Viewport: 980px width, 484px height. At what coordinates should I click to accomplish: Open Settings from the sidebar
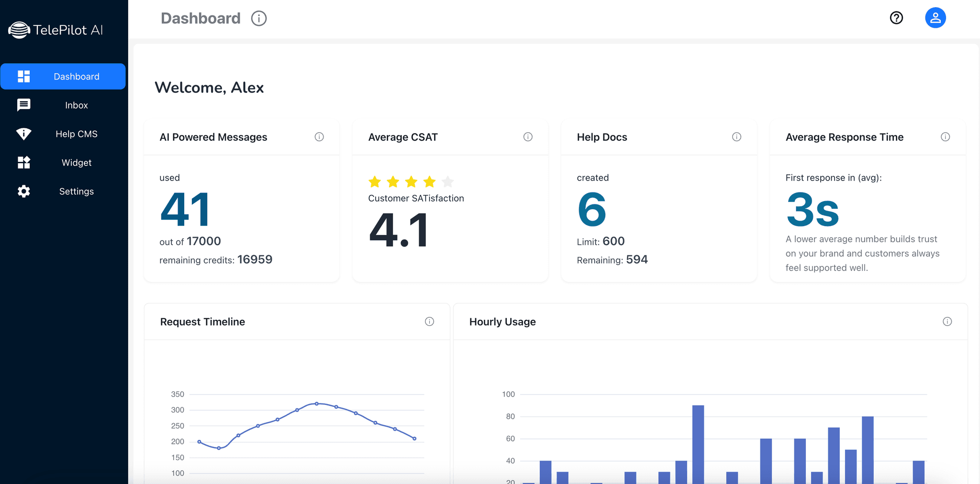click(63, 191)
